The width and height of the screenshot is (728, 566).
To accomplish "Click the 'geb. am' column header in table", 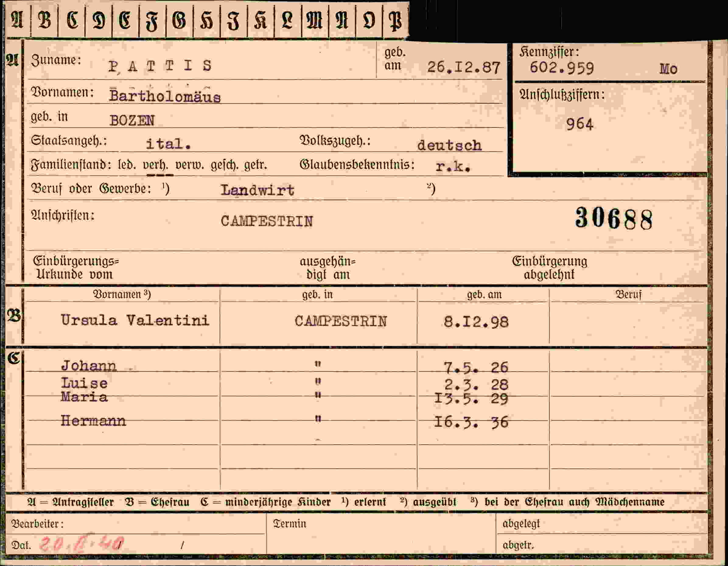I will [484, 294].
